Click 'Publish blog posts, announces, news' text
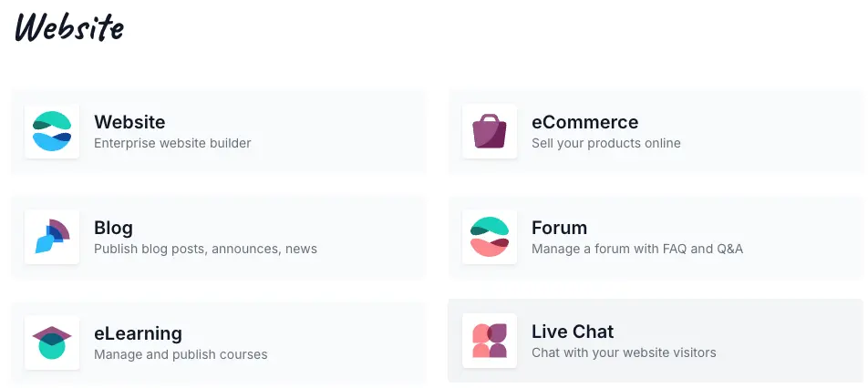The image size is (868, 388). pos(205,249)
